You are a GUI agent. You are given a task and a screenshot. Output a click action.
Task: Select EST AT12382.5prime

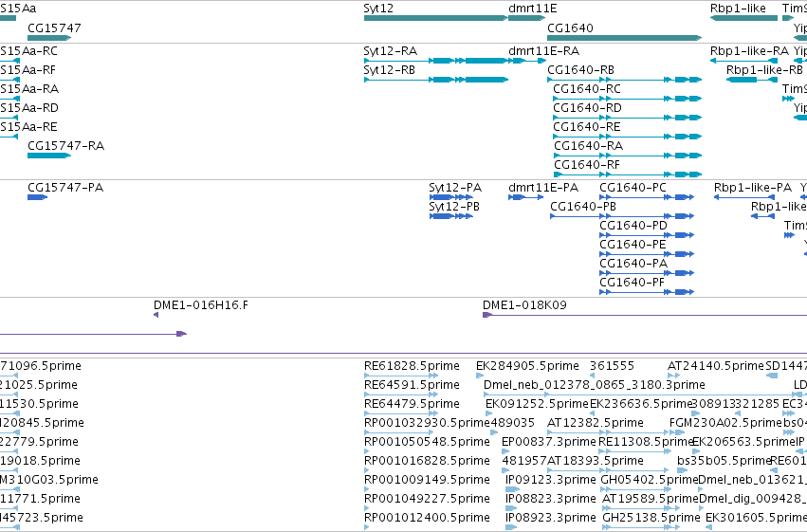click(596, 424)
